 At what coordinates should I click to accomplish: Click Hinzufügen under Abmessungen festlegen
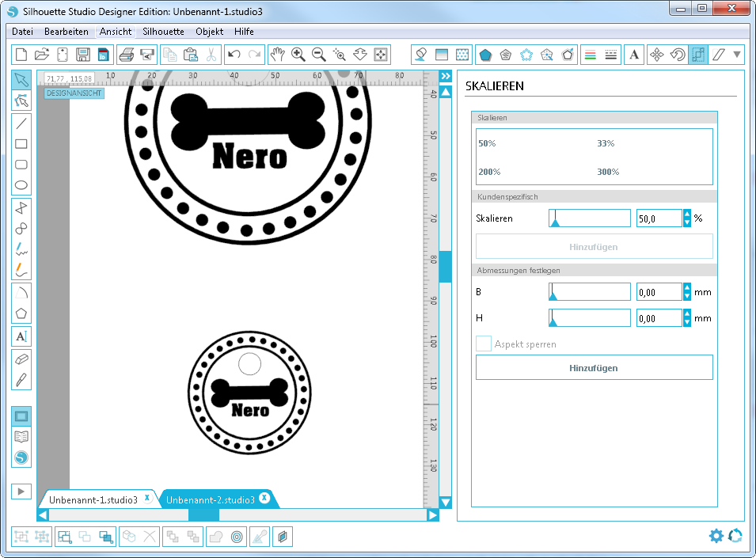click(594, 368)
